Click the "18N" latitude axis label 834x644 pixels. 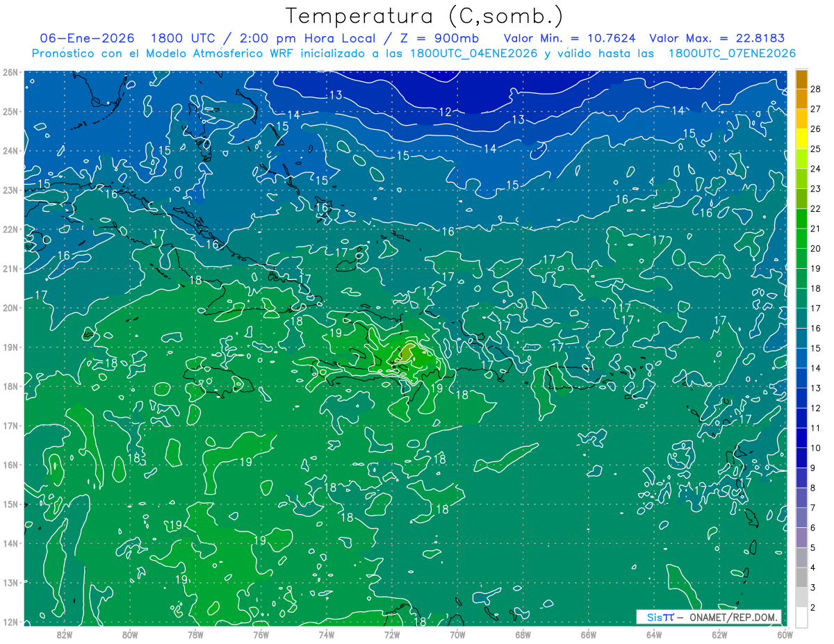(10, 386)
